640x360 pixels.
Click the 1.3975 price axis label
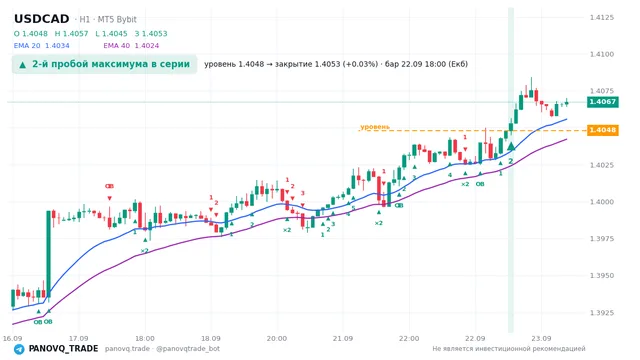[x=602, y=239]
